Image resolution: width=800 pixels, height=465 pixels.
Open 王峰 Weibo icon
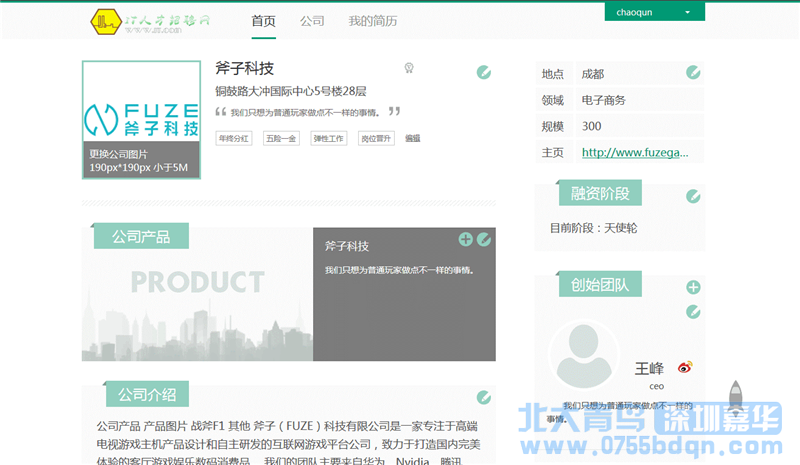685,366
